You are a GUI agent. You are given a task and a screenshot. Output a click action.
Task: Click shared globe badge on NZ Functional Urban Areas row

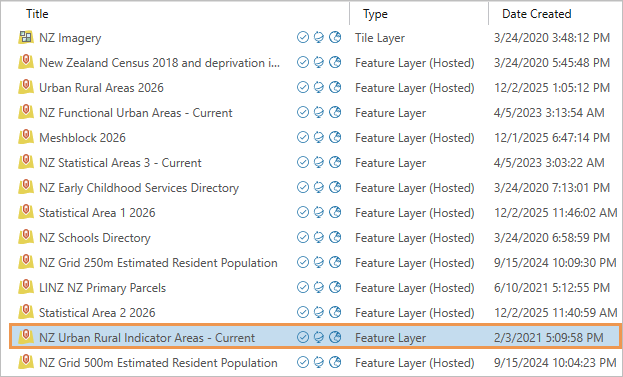[335, 112]
